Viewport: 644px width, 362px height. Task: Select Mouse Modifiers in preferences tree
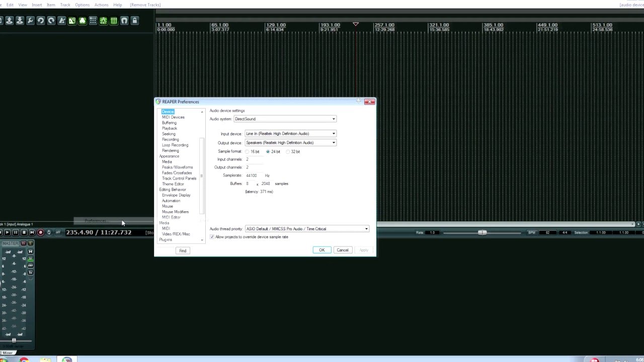point(175,212)
